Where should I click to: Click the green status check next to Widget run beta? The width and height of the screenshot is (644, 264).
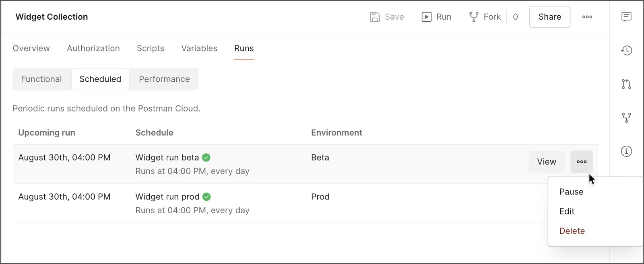pyautogui.click(x=206, y=158)
